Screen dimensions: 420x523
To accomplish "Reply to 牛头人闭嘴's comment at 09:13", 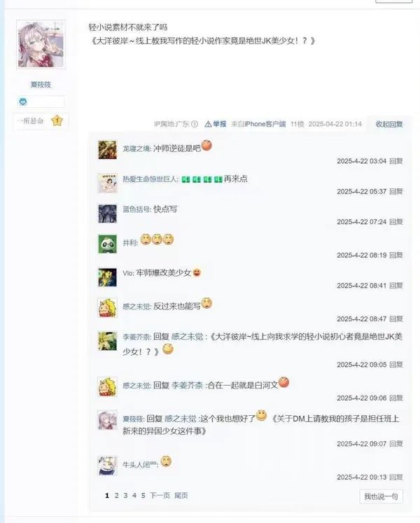I will point(396,477).
